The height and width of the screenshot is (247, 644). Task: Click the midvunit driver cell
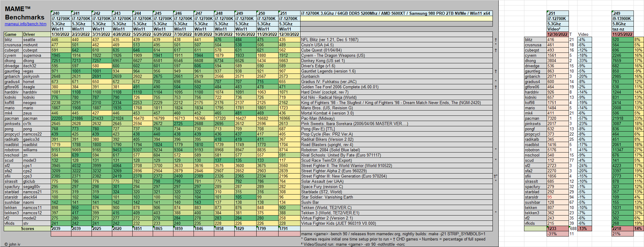(36, 45)
